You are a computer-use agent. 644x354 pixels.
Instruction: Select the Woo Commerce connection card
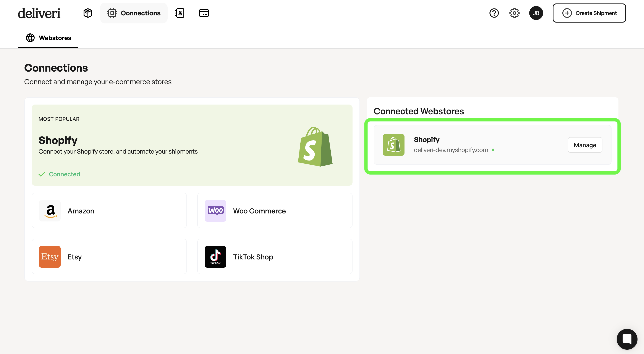(x=275, y=211)
